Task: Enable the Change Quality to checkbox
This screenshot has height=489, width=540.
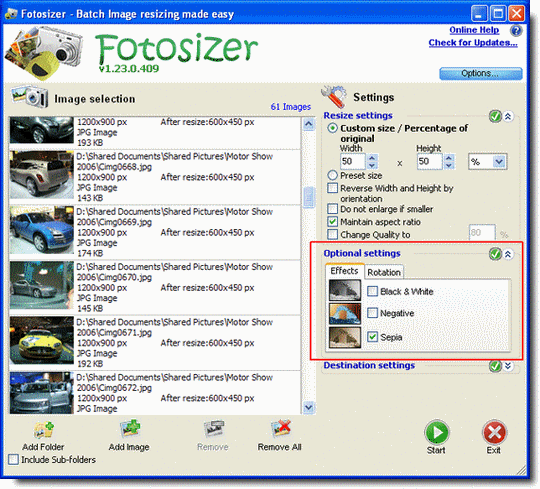Action: pos(332,234)
